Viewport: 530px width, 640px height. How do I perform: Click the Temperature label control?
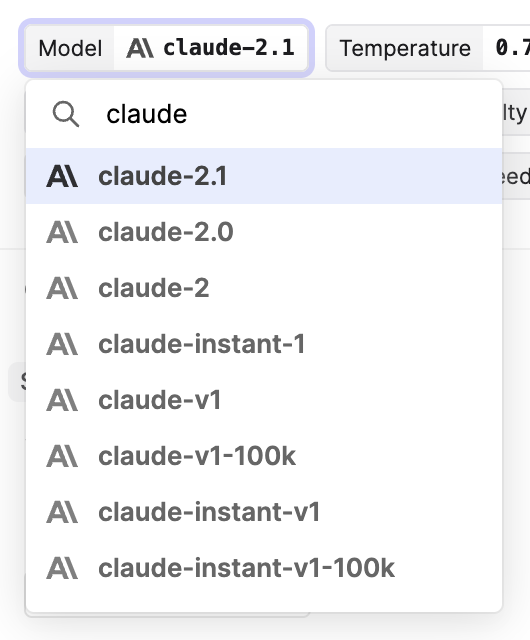(x=405, y=48)
